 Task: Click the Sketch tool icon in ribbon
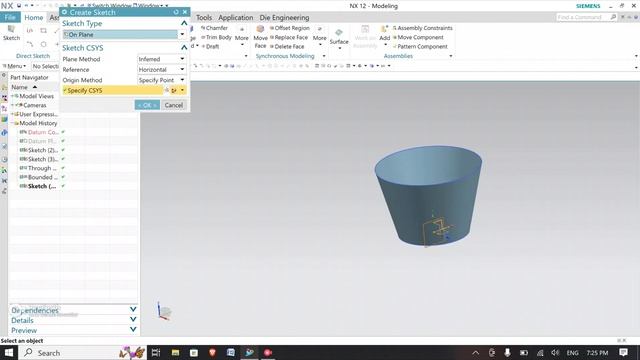coord(11,29)
